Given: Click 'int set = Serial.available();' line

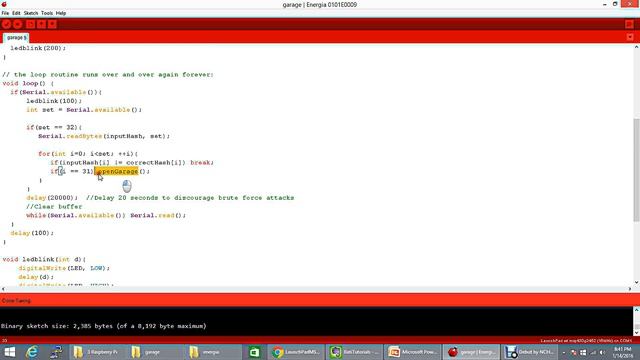Looking at the screenshot, I should (84, 110).
